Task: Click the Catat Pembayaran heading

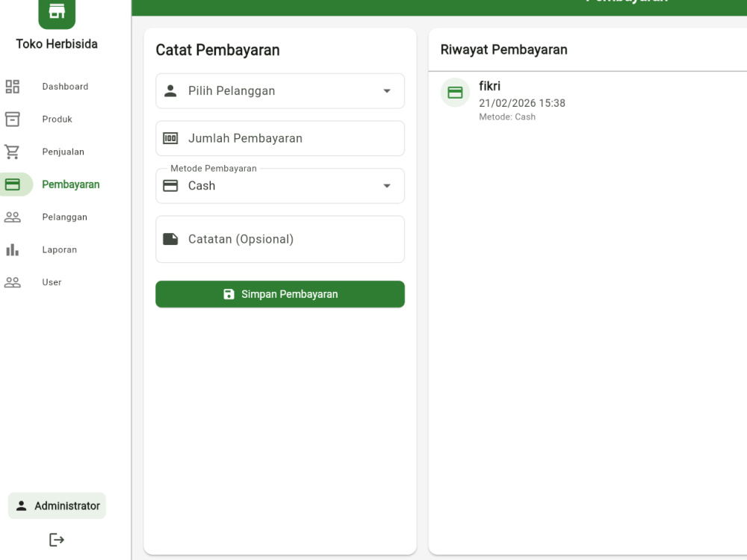Action: coord(217,50)
